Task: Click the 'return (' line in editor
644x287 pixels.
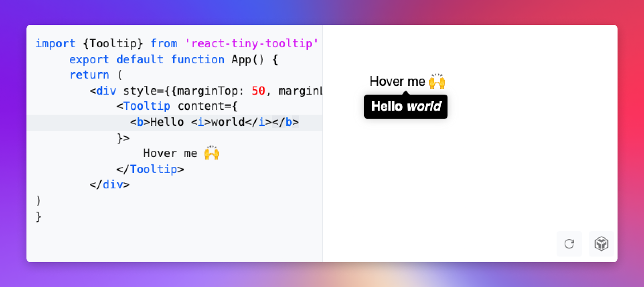Action: click(96, 75)
